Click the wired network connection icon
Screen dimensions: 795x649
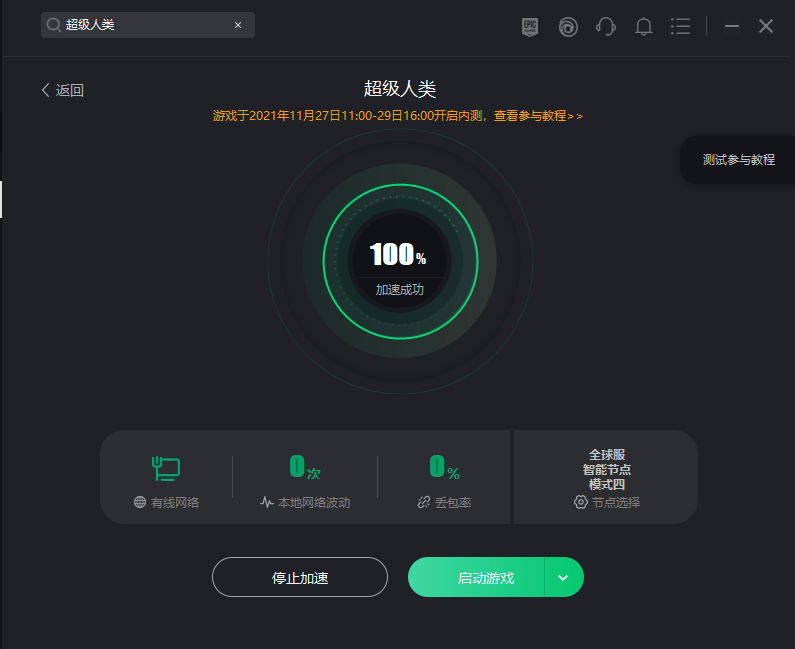(x=166, y=468)
